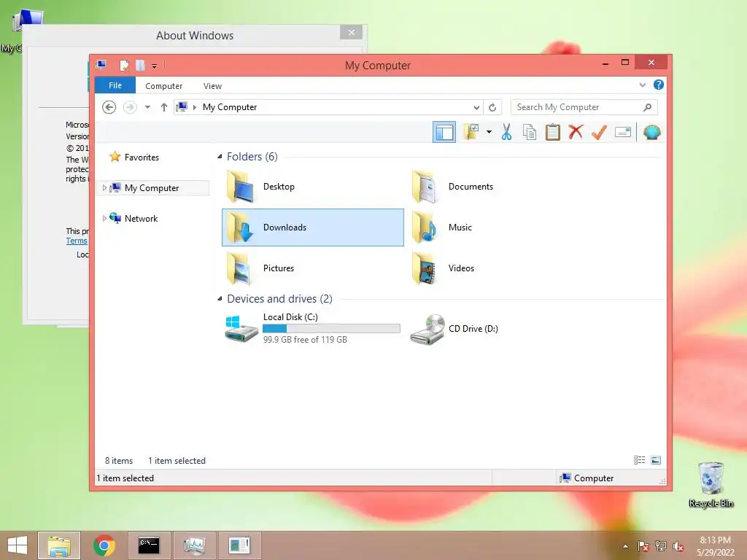The image size is (747, 560).
Task: Expand the My Computer tree node
Action: 104,187
